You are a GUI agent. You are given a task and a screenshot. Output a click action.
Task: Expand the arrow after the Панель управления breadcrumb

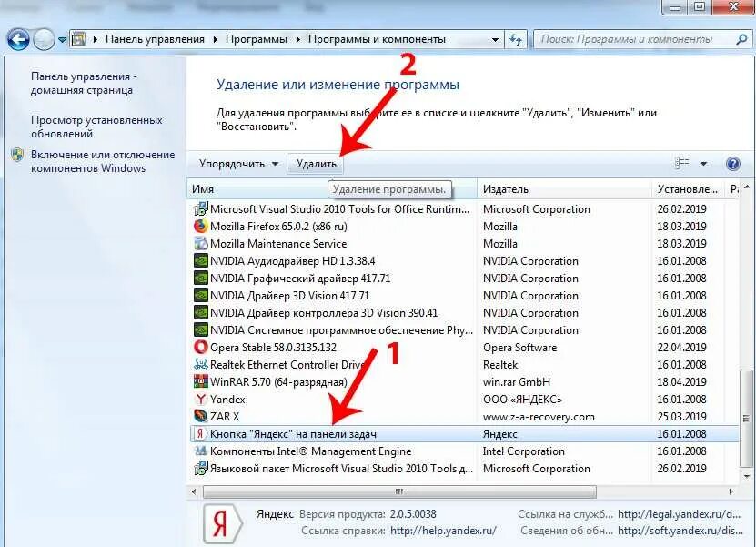tap(215, 39)
